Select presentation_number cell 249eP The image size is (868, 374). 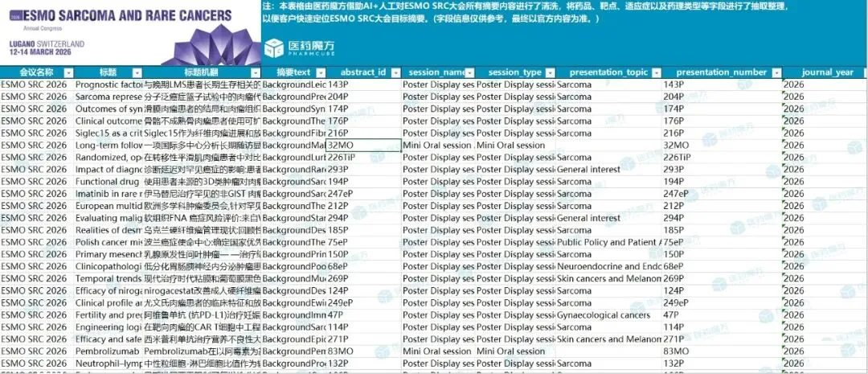click(x=722, y=303)
